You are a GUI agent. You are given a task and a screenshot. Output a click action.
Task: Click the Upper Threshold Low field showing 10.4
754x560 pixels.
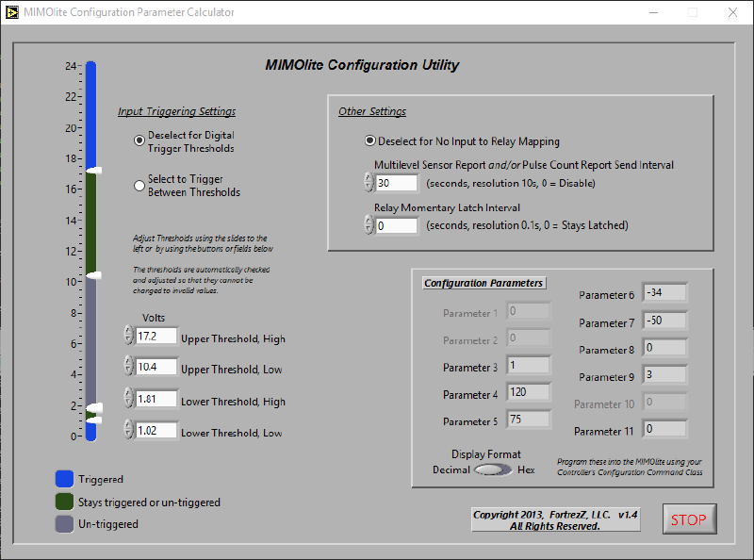(x=156, y=367)
